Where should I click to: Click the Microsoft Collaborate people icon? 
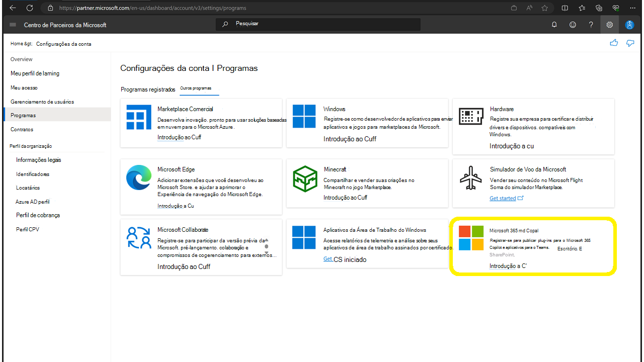[139, 238]
